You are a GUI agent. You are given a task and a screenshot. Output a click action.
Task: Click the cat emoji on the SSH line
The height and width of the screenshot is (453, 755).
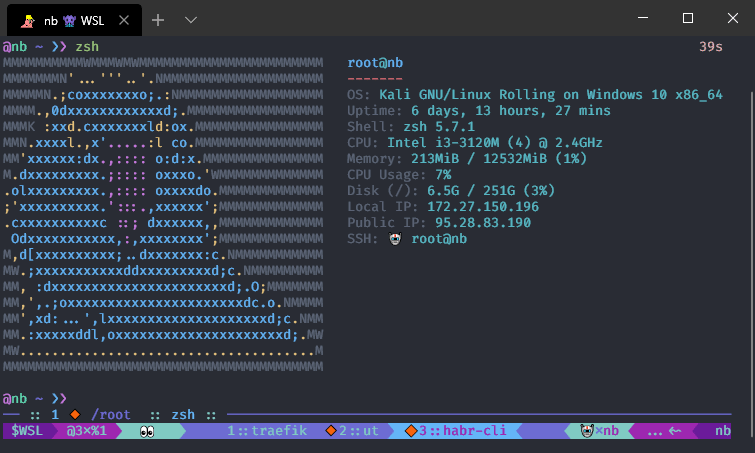point(395,239)
